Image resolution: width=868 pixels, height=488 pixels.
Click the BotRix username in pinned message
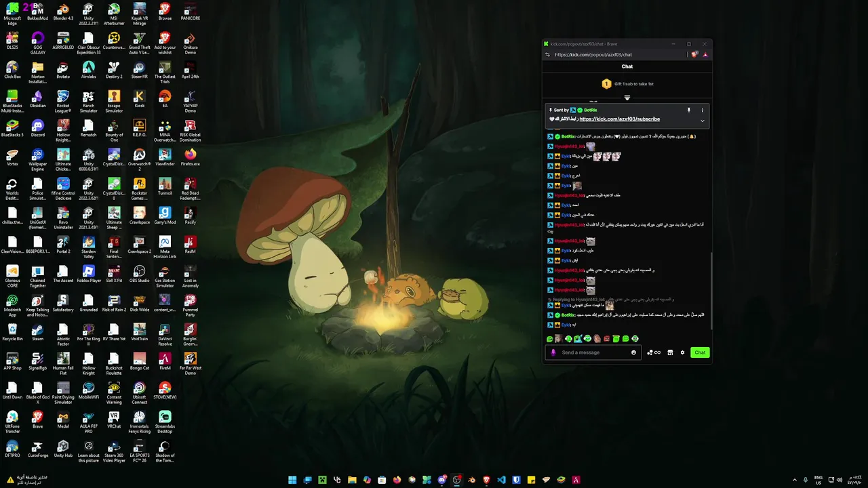pyautogui.click(x=590, y=110)
